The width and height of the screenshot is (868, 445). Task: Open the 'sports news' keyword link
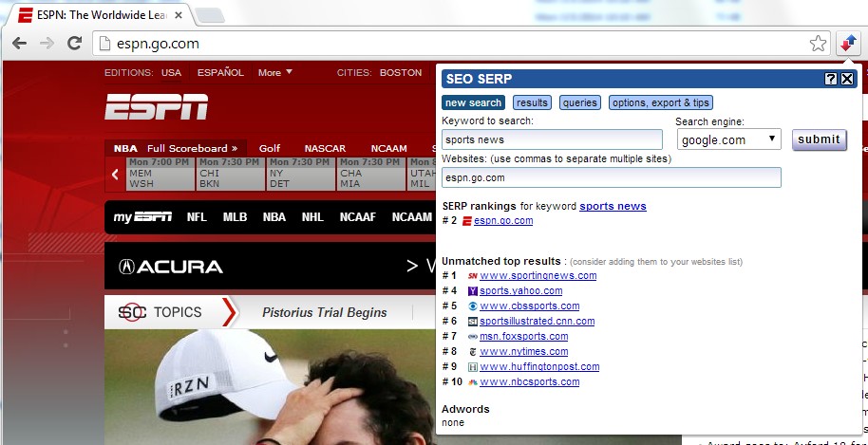[x=613, y=206]
